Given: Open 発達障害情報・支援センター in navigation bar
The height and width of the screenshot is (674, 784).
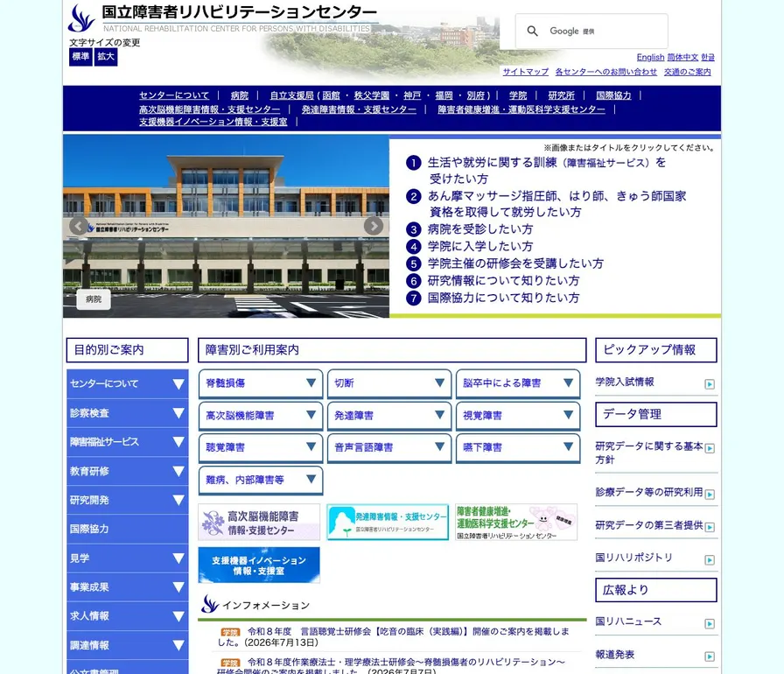Looking at the screenshot, I should [x=359, y=109].
